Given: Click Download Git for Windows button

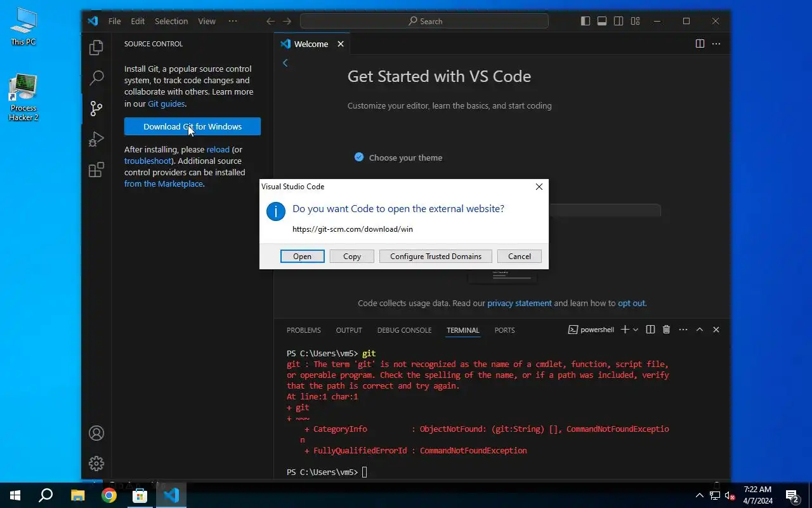Looking at the screenshot, I should 192,126.
